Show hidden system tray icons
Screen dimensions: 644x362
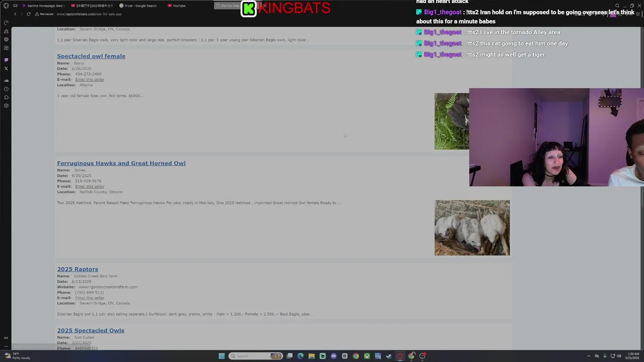[589, 356]
